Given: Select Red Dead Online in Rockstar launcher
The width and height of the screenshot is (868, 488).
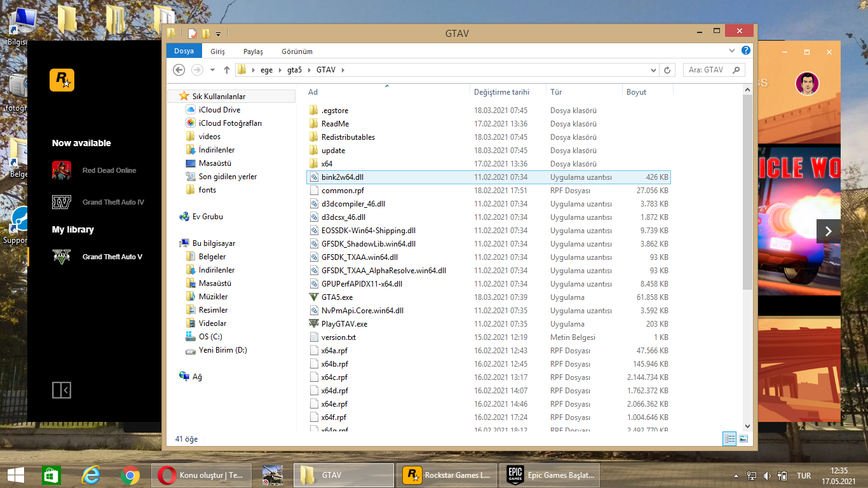Looking at the screenshot, I should pos(94,170).
